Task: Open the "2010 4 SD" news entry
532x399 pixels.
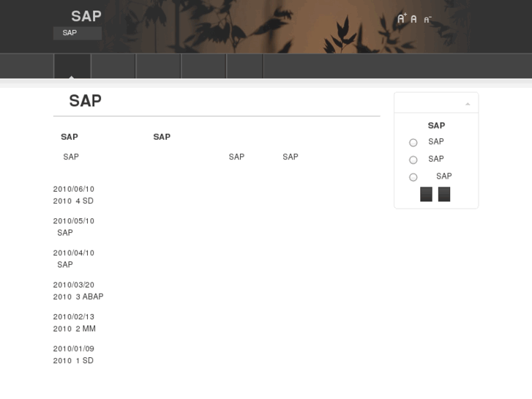Action: coord(73,201)
